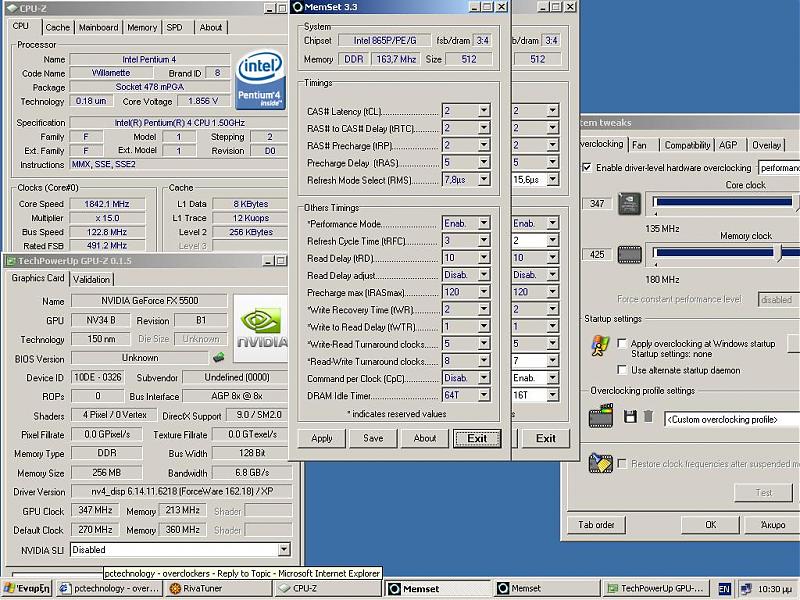The width and height of the screenshot is (800, 600).
Task: Click the overclocking profile film icon
Action: coord(601,415)
